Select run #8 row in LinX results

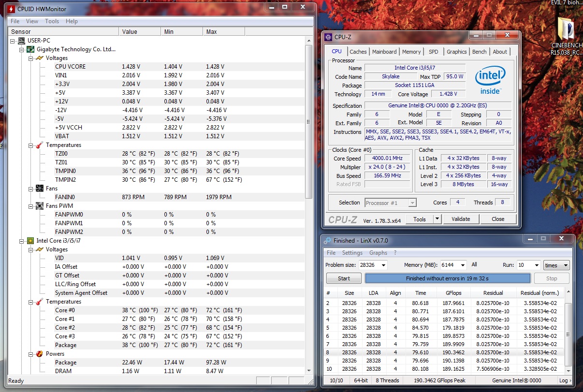pos(444,352)
